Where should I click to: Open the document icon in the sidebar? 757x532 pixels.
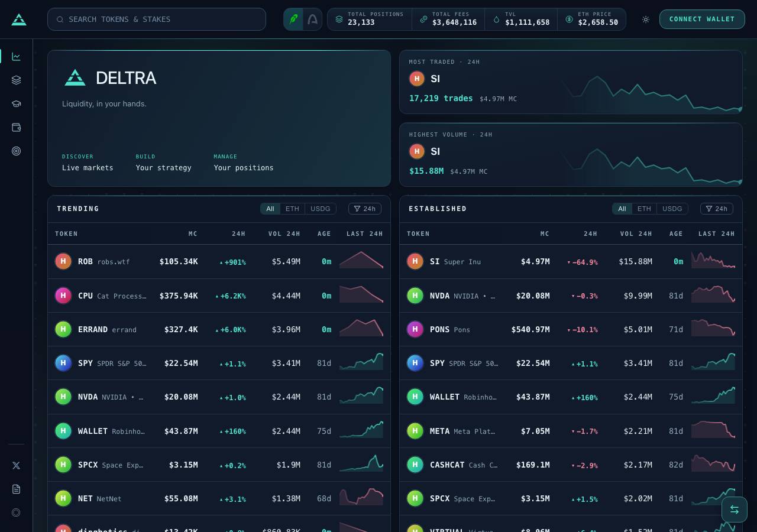click(16, 489)
